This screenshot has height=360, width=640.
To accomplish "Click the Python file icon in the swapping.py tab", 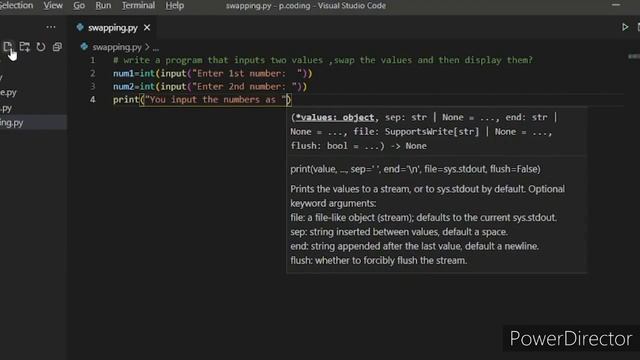I will 80,27.
